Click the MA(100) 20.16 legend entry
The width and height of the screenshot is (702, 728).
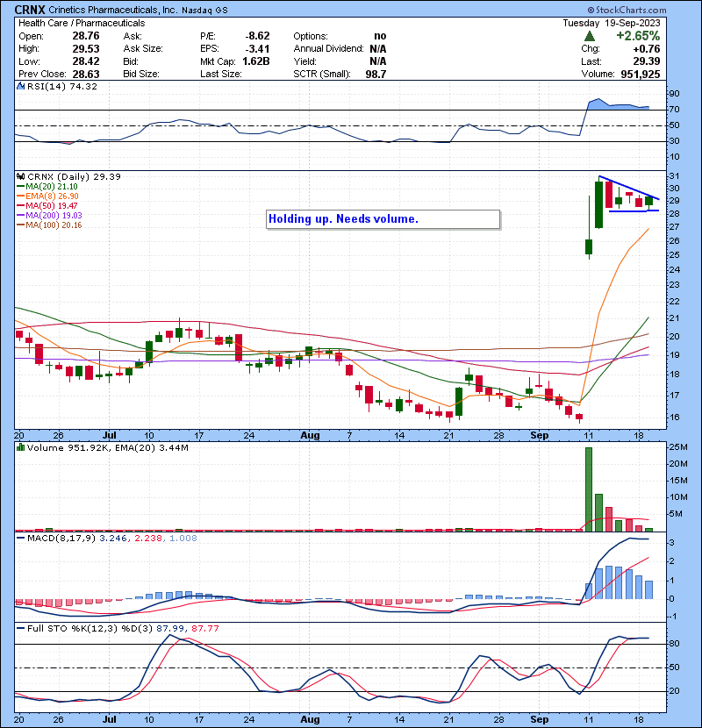pos(49,225)
